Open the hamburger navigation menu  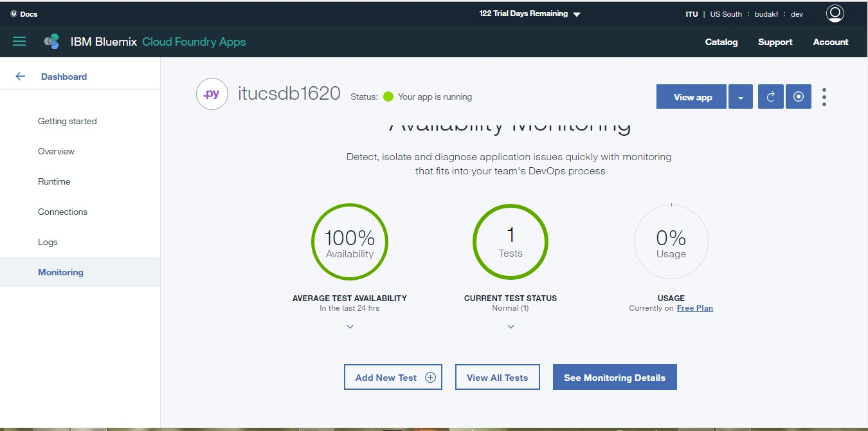(x=19, y=42)
